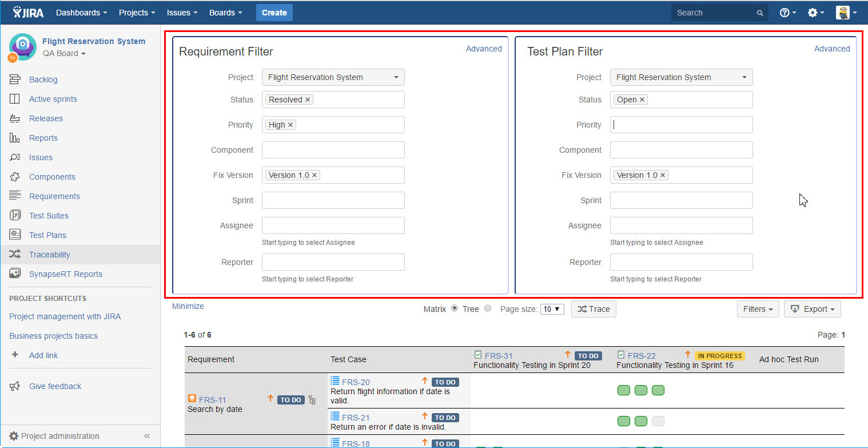Collapse the sidebar with double chevron
The height and width of the screenshot is (448, 868).
(x=147, y=436)
